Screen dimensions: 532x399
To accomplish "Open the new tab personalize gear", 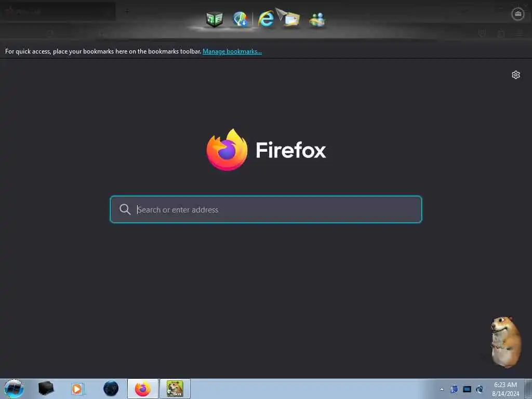I will coord(516,75).
